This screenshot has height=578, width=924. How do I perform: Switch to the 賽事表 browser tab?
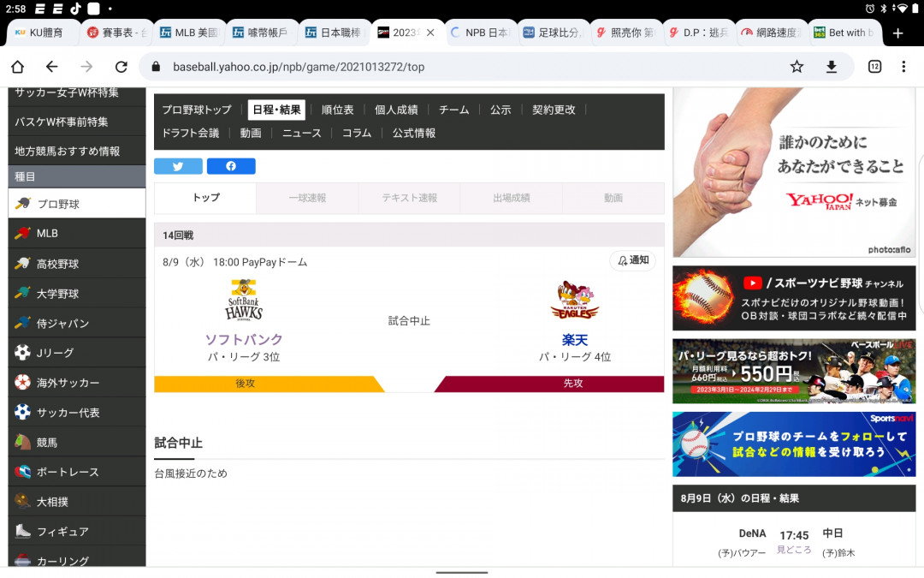click(x=116, y=33)
